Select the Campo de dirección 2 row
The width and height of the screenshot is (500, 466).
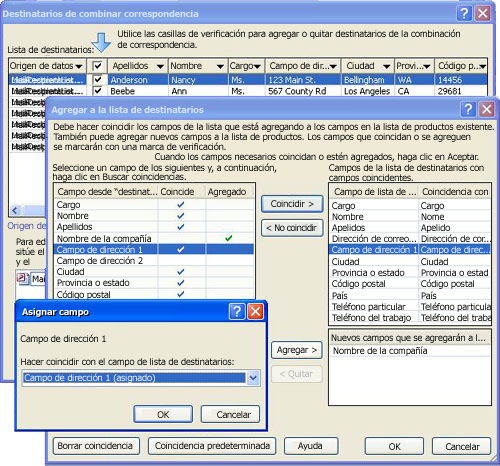pyautogui.click(x=154, y=260)
